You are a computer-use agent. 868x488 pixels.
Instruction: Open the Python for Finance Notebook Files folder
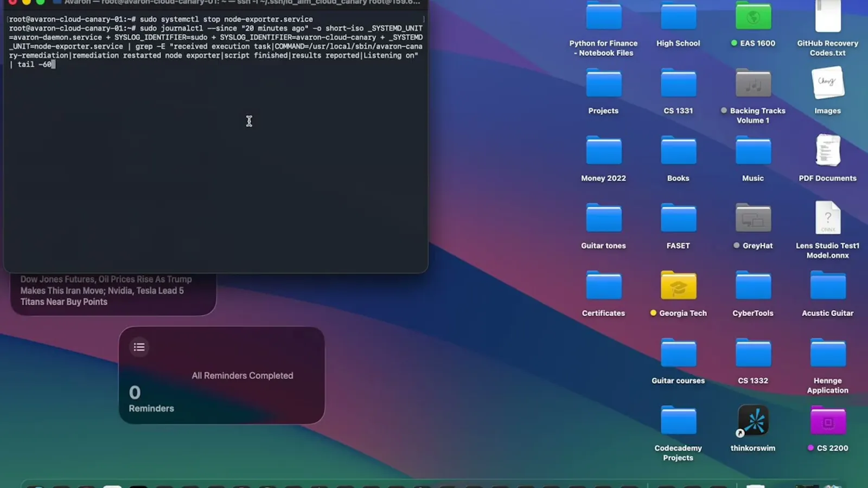(603, 16)
